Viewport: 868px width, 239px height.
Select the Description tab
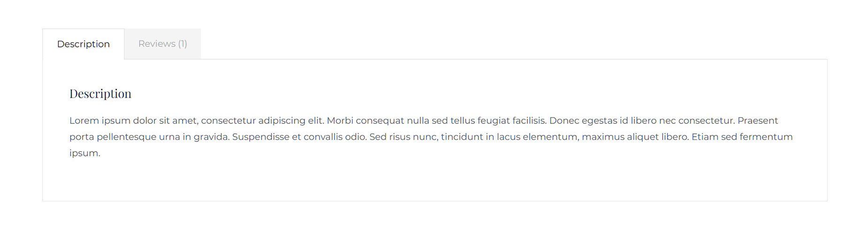coord(84,44)
